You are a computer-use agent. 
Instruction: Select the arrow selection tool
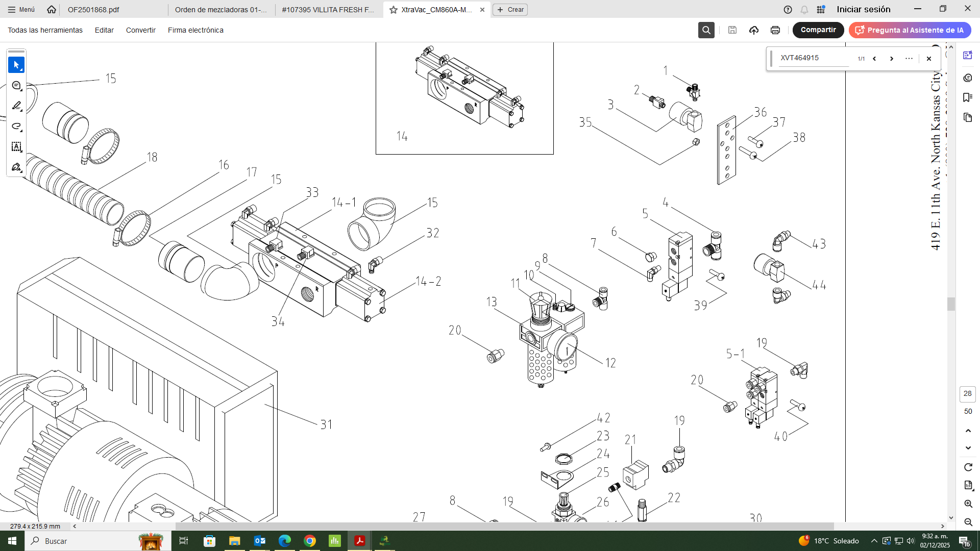(16, 65)
